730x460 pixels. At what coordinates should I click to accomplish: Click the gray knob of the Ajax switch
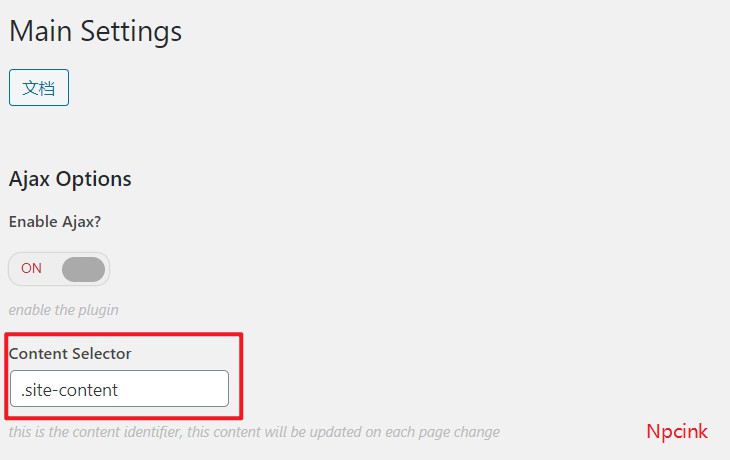(83, 269)
